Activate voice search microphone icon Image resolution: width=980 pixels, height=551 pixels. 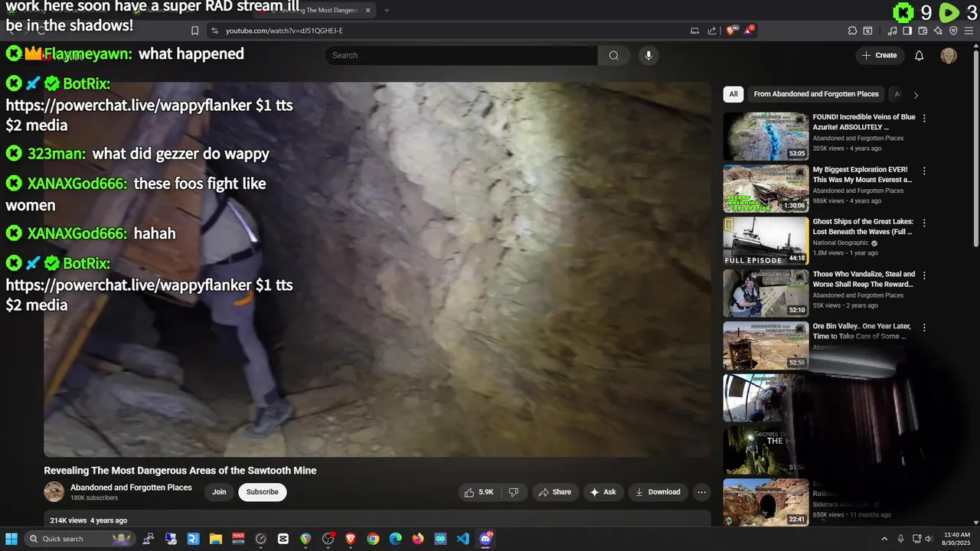click(648, 55)
